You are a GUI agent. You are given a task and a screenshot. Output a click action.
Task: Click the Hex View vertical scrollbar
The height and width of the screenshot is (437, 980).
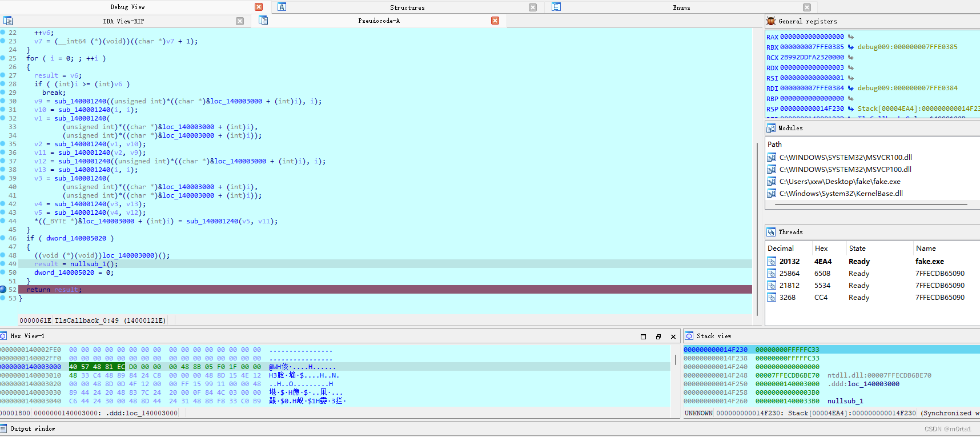[676, 360]
